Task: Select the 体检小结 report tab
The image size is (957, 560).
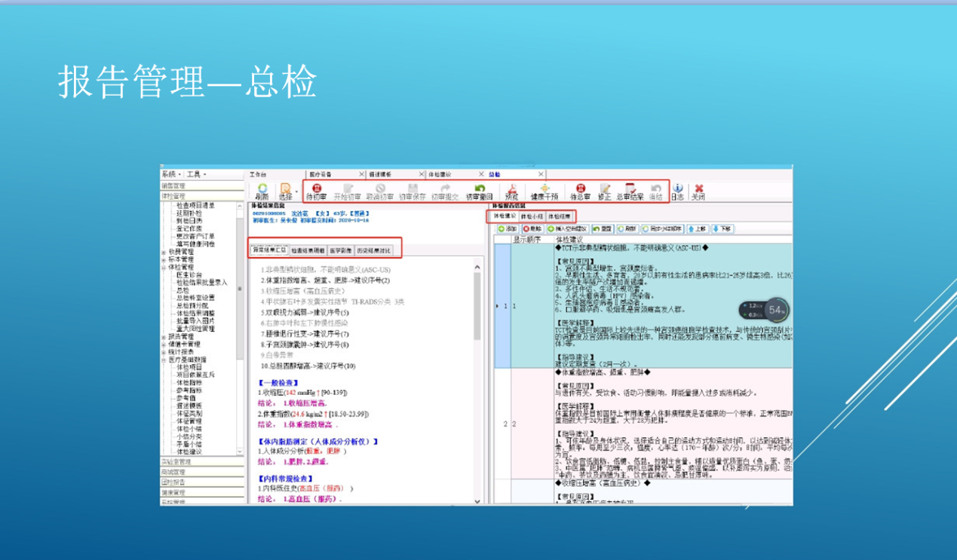Action: coord(532,216)
